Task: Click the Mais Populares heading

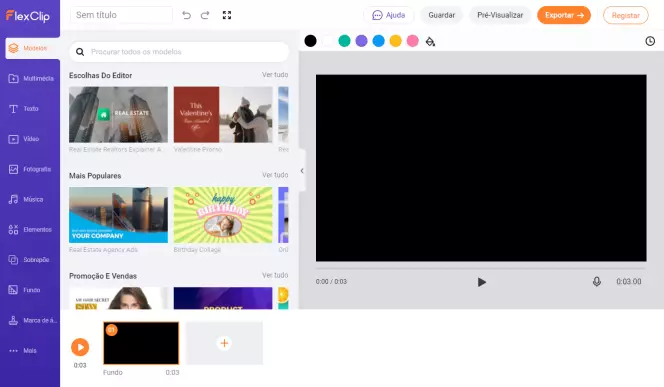Action: (x=95, y=176)
